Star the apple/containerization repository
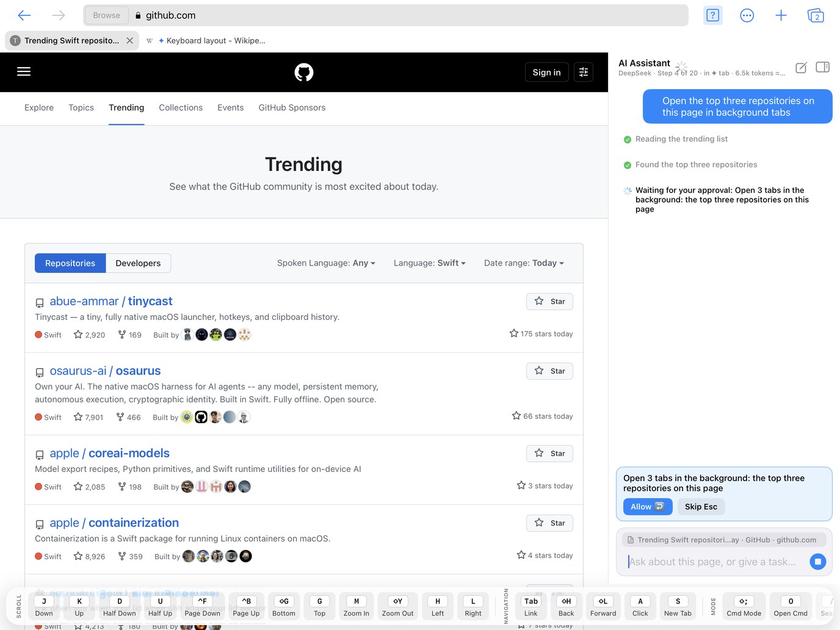The height and width of the screenshot is (630, 840). click(549, 523)
